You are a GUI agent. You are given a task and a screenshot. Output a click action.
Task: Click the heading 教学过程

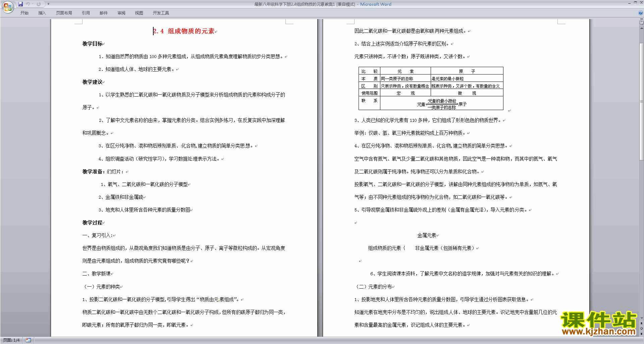click(x=93, y=223)
